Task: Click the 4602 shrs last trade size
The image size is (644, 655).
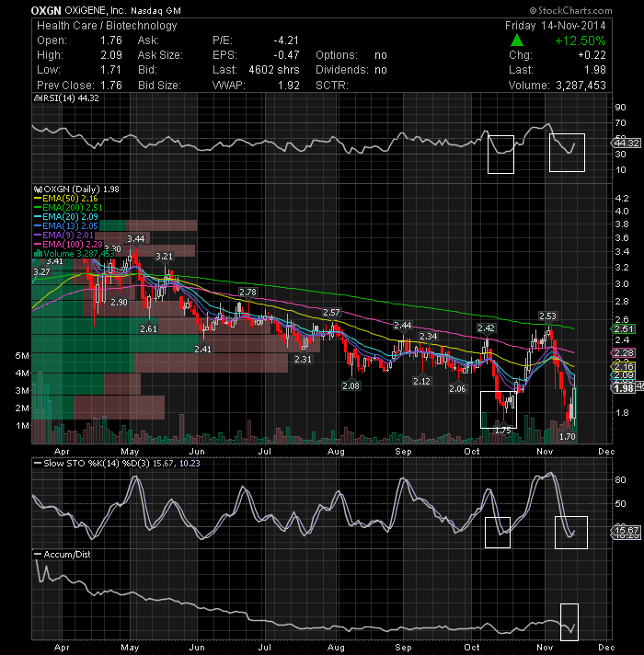Action: 274,70
